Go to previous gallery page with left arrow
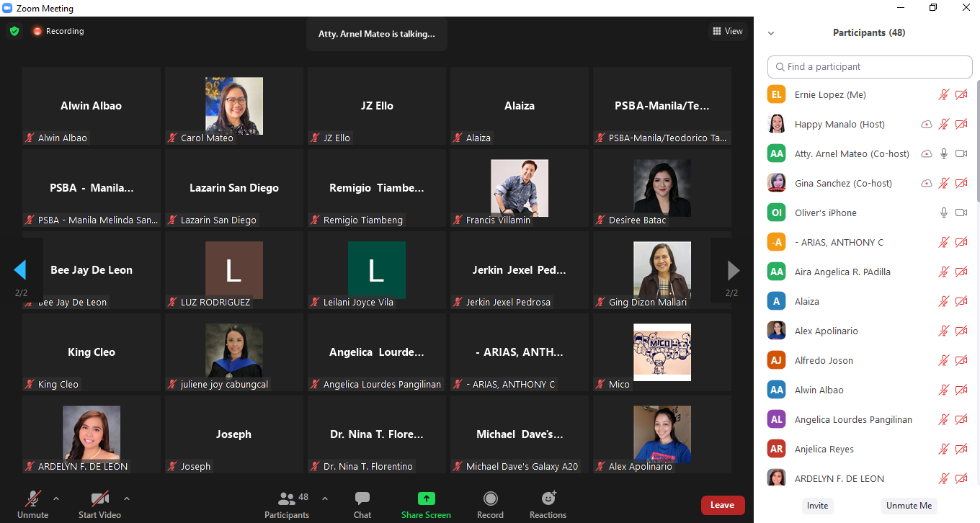 20,270
